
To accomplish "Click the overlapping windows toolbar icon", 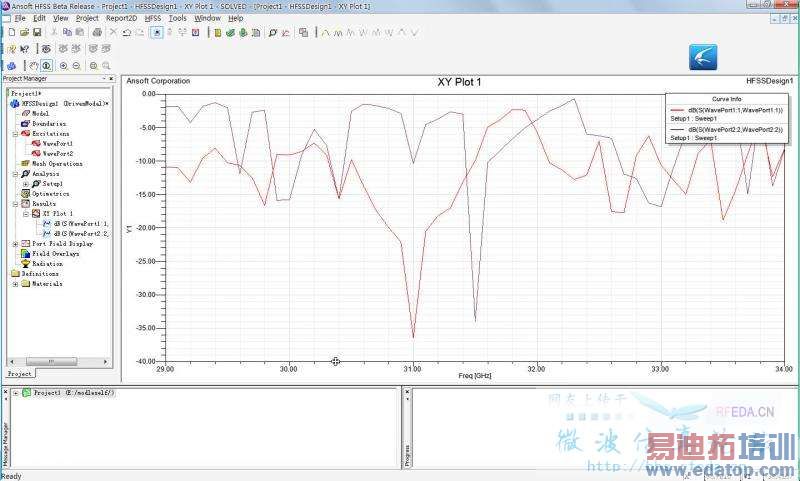I will tap(304, 33).
